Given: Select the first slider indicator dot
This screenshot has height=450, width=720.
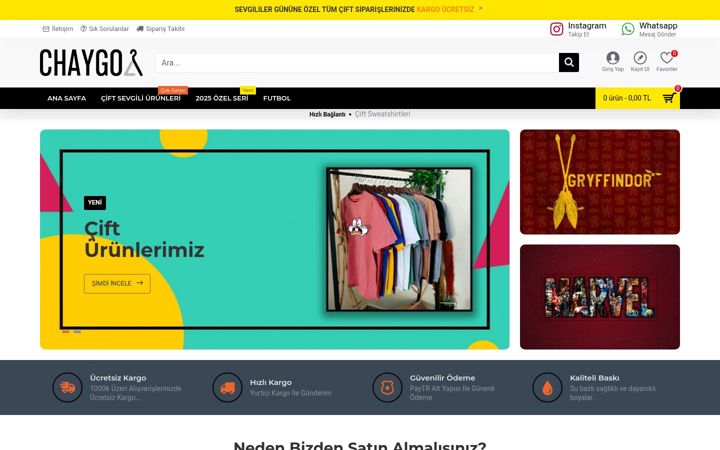Looking at the screenshot, I should click(x=66, y=332).
